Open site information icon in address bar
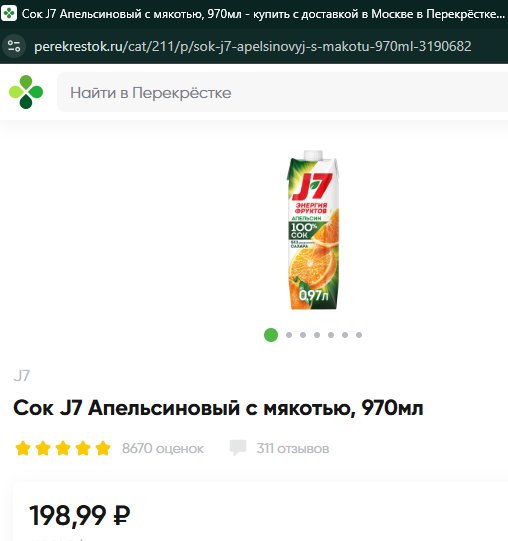The image size is (508, 541). [x=14, y=46]
